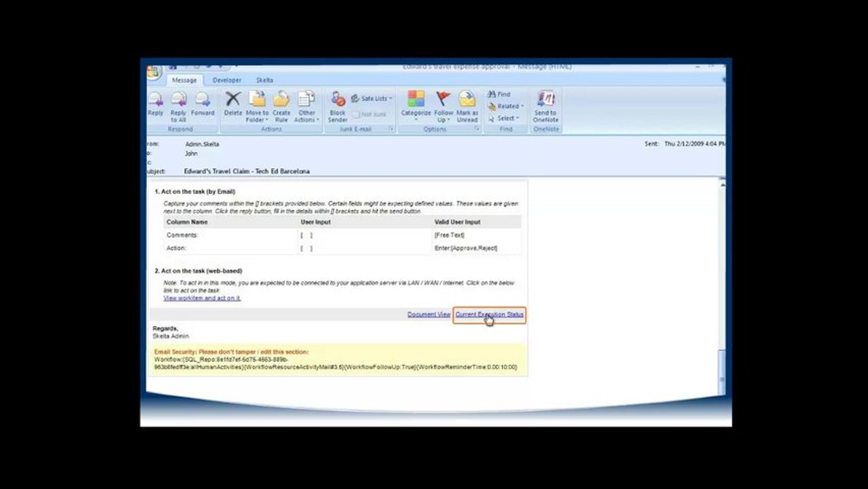Open the Safe Lists dropdown

[371, 98]
